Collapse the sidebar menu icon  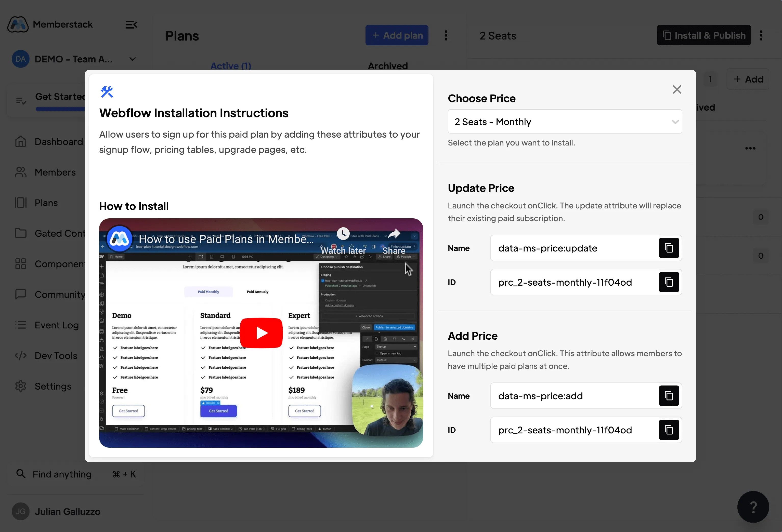click(131, 24)
